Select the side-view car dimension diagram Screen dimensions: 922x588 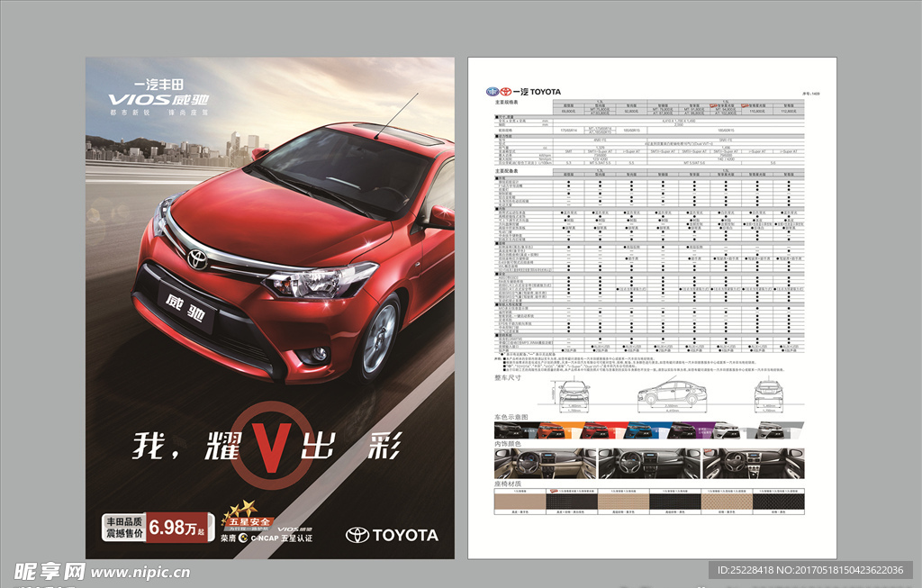coord(672,393)
